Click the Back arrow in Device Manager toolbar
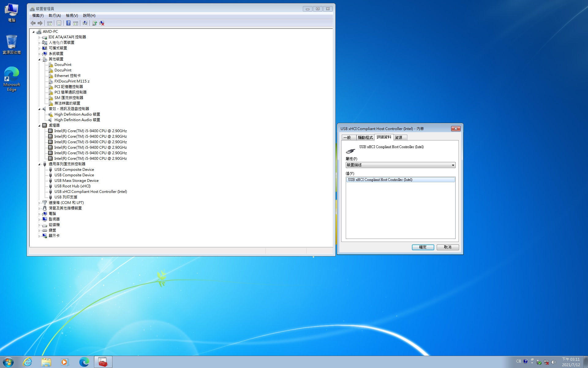 [x=33, y=23]
